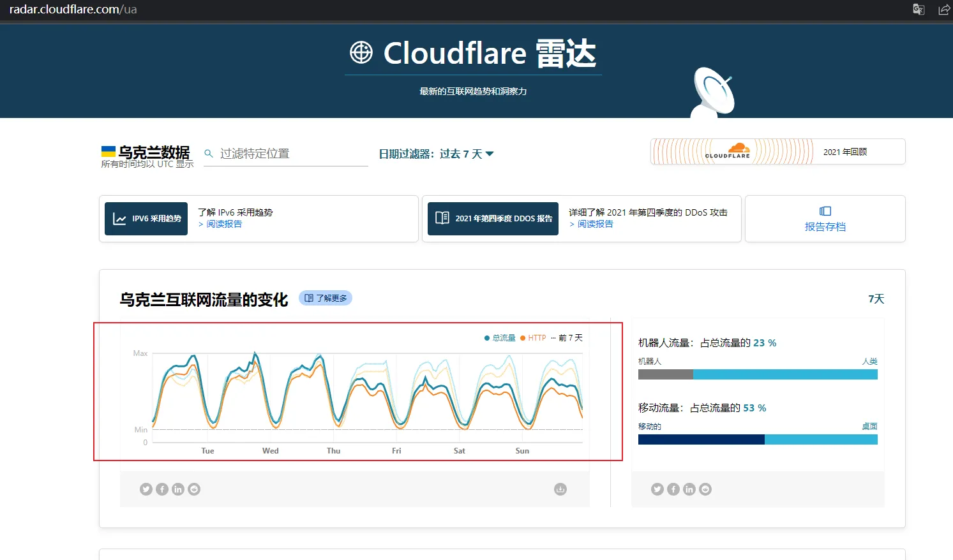Click the browser share icon

944,9
